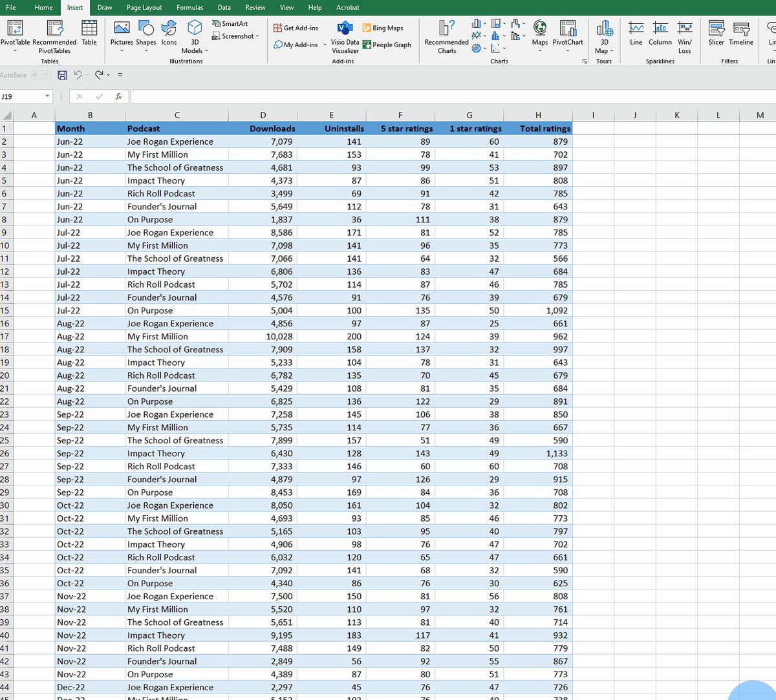Switch to the Page Layout tab

click(x=144, y=8)
